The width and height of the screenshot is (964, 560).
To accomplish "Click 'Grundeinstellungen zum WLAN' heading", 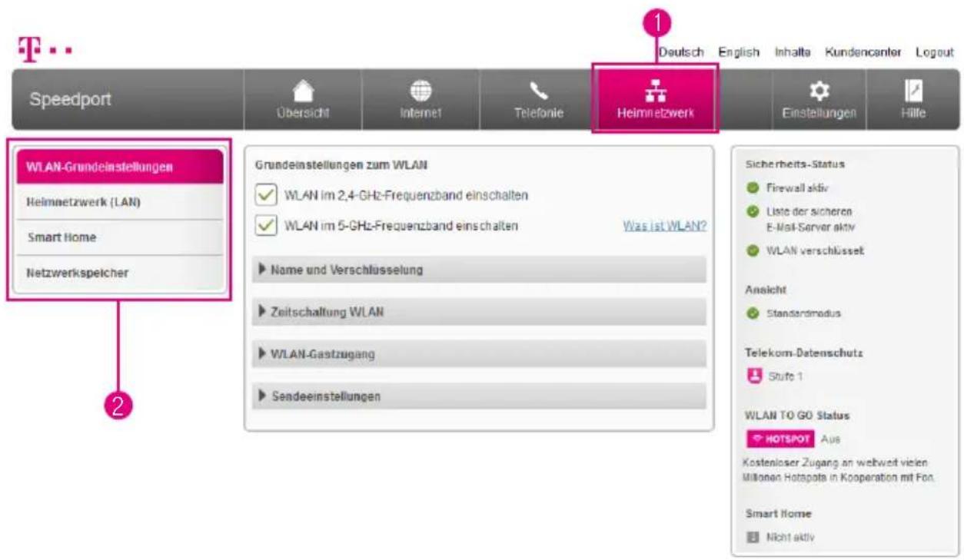I will [x=341, y=164].
